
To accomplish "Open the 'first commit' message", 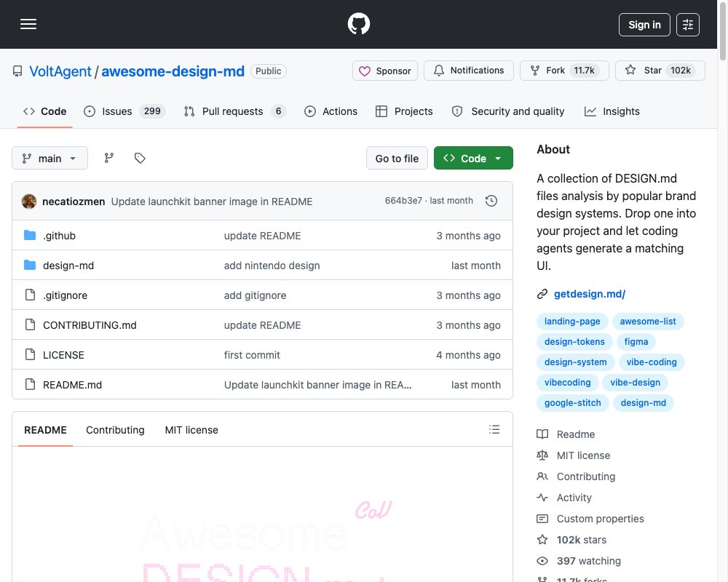I will point(252,355).
